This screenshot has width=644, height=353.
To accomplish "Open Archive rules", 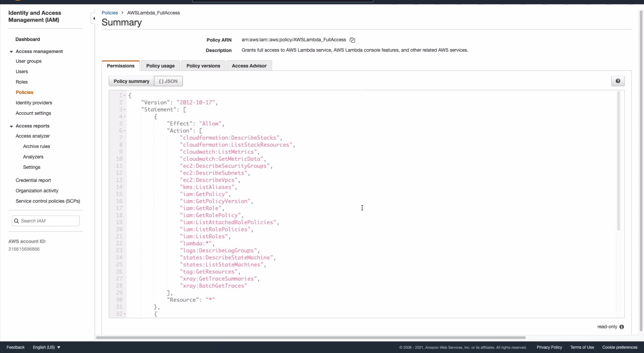I will coord(37,146).
